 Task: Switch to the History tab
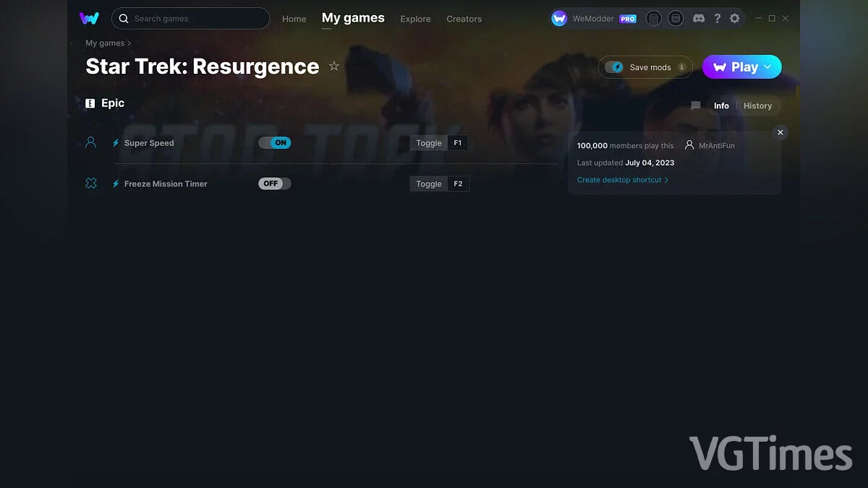click(x=757, y=106)
